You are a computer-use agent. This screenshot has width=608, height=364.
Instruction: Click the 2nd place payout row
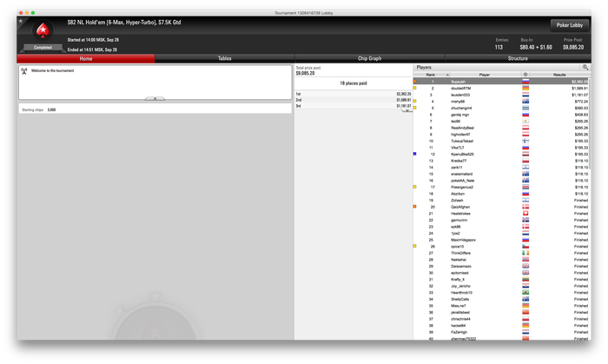coord(354,100)
